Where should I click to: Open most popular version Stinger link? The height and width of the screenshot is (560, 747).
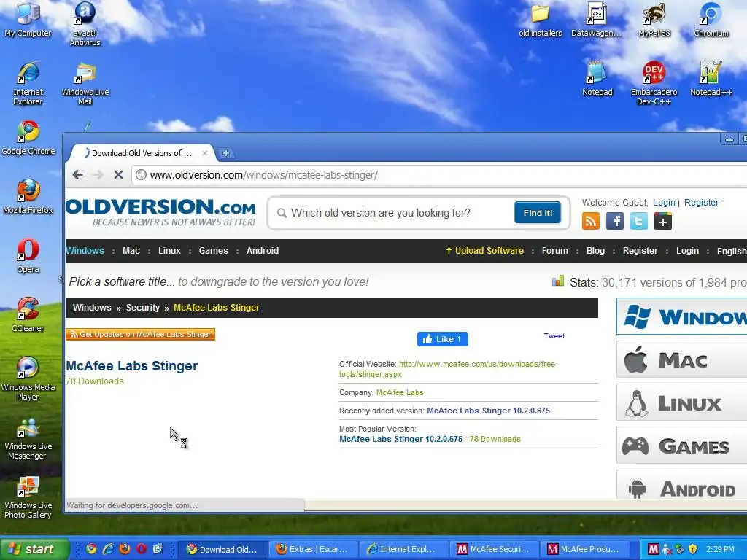[400, 439]
